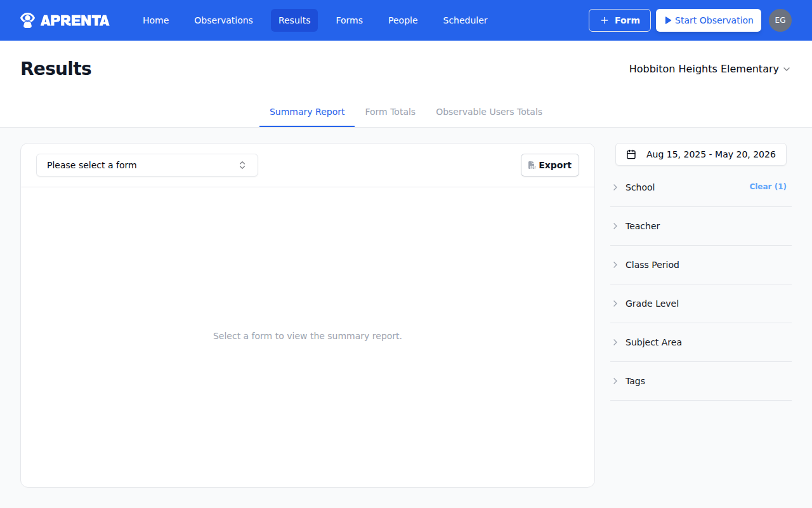Click the Aug 15, 2025 - May 20, 2026 date range
This screenshot has height=508, width=812.
click(710, 154)
